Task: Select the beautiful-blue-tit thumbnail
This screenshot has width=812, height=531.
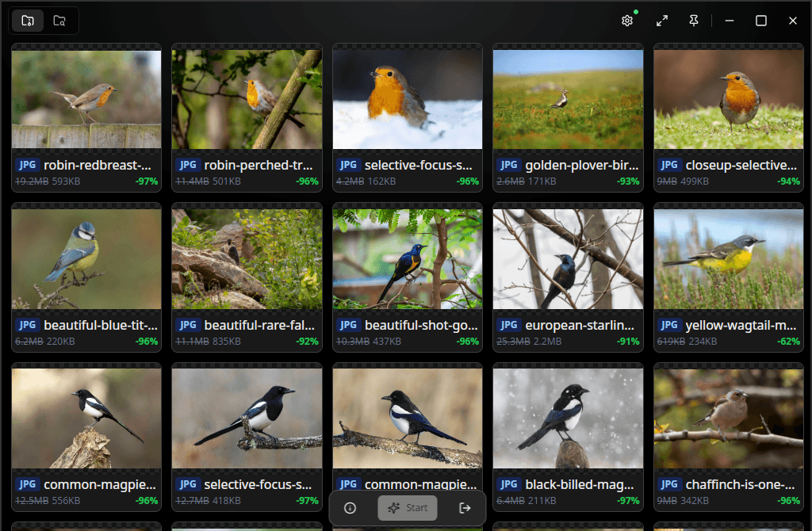Action: coord(86,258)
